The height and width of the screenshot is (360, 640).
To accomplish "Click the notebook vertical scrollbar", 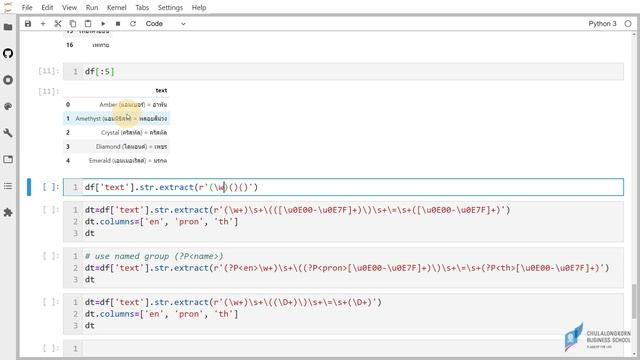I will tap(634, 302).
